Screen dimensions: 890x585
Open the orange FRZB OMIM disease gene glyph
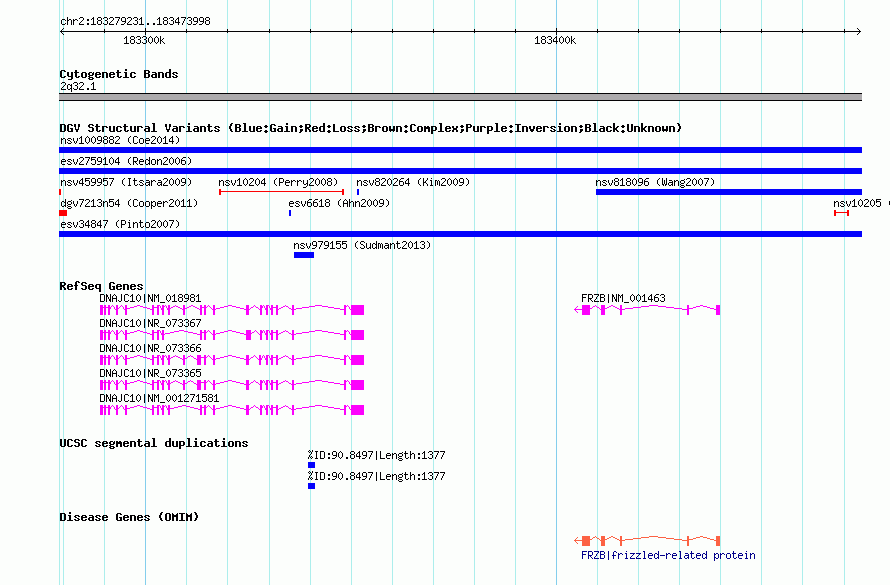point(647,541)
